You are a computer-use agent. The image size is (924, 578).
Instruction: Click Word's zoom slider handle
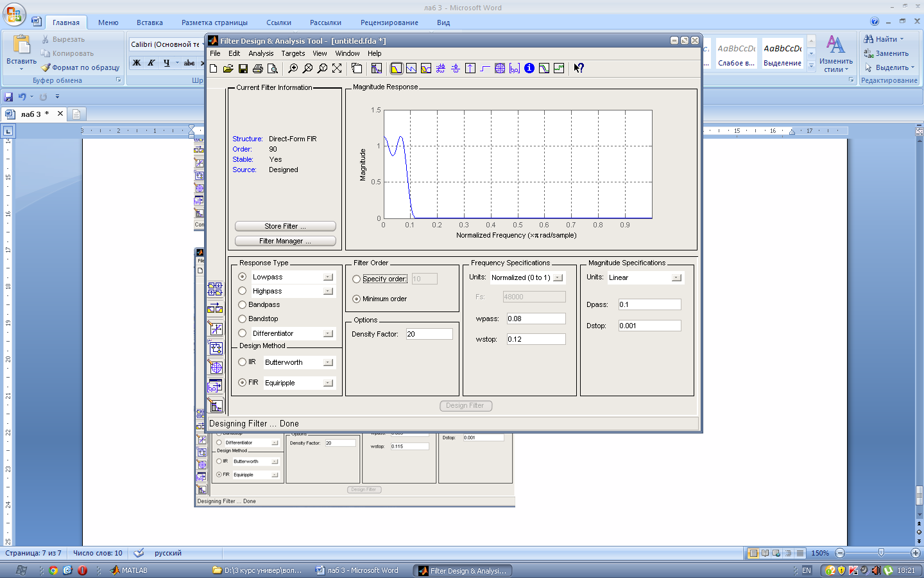coord(881,553)
